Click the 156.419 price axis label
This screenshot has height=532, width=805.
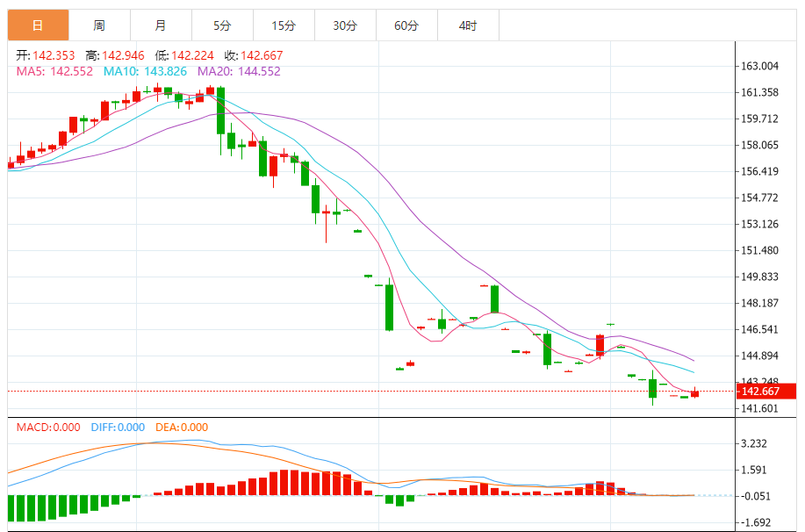click(759, 171)
